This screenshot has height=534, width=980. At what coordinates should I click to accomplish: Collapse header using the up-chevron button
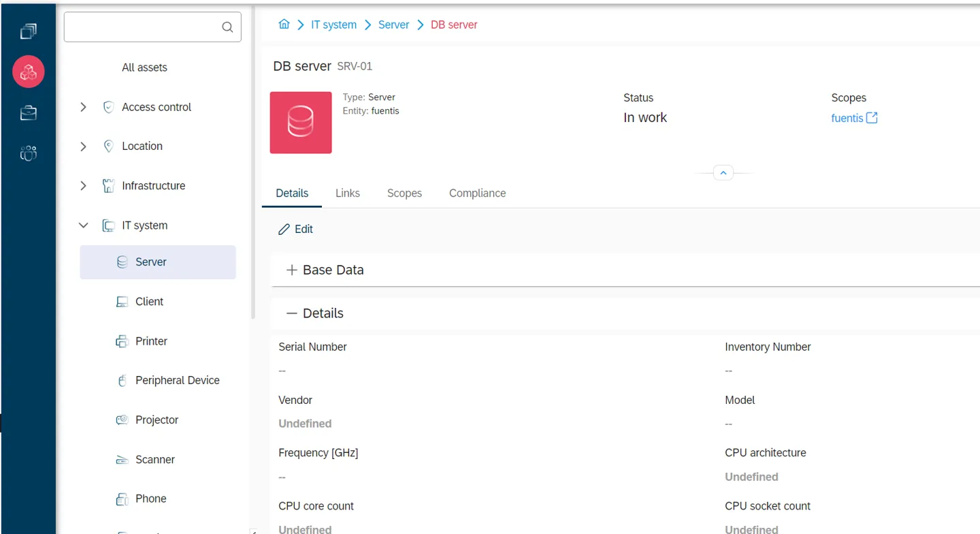coord(723,173)
